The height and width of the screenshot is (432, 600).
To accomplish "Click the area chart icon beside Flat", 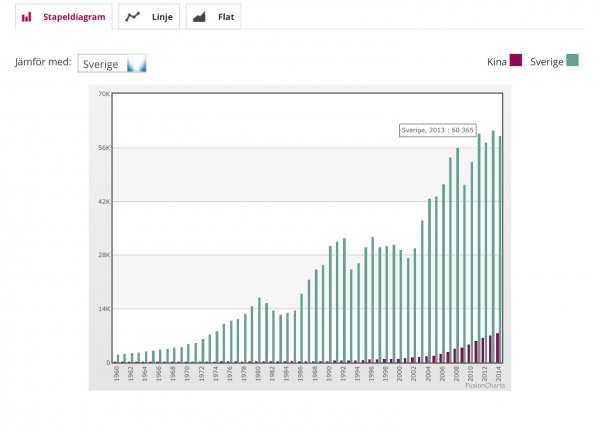I will coord(200,17).
